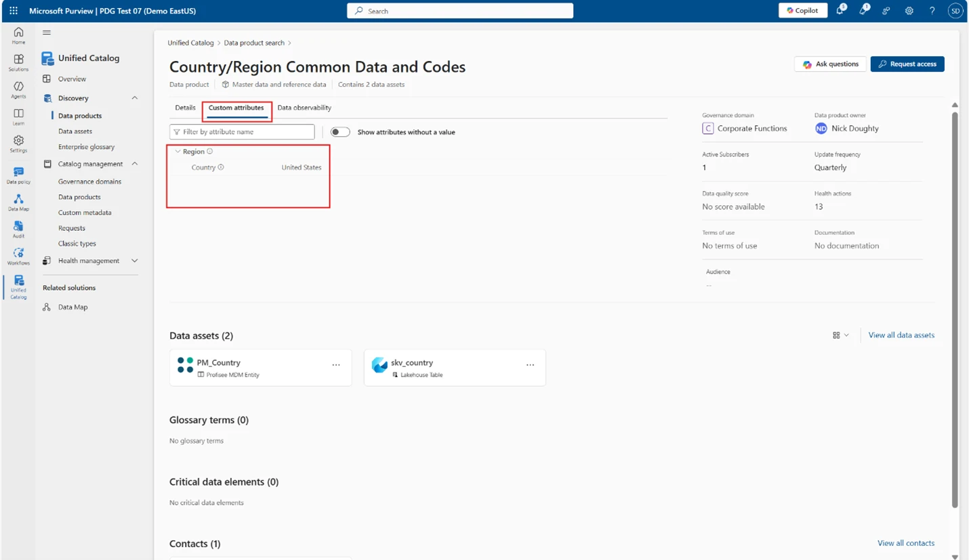
Task: Click the Request access button
Action: (907, 64)
